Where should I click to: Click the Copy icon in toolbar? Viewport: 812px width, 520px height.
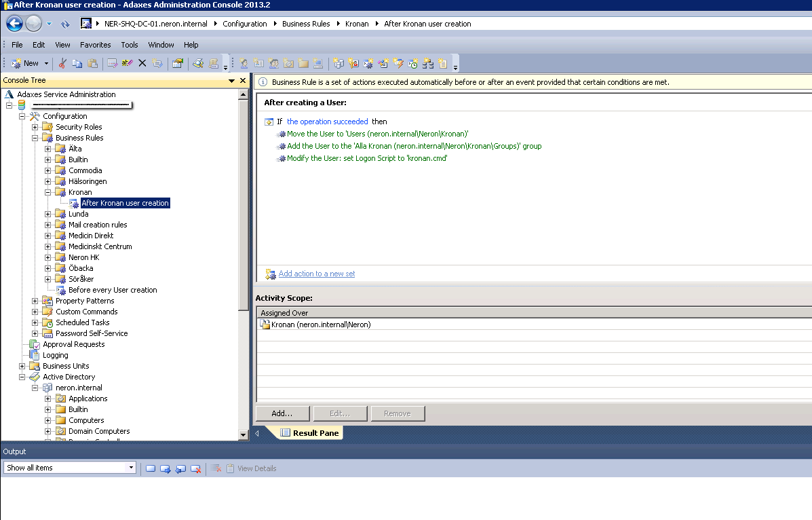click(77, 63)
